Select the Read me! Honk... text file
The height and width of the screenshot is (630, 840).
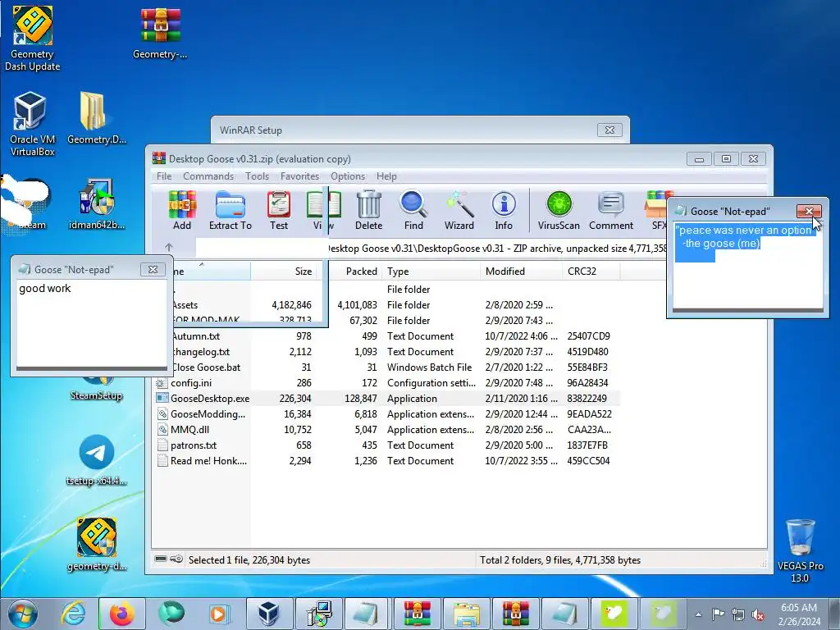click(388, 460)
